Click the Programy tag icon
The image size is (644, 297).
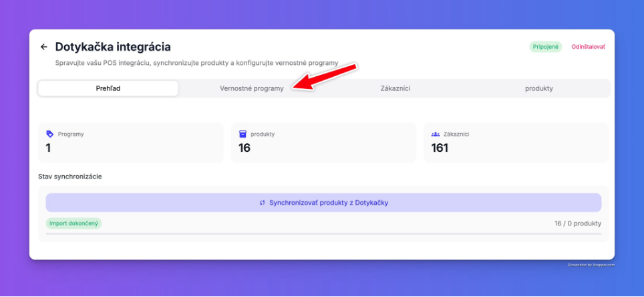tap(49, 134)
